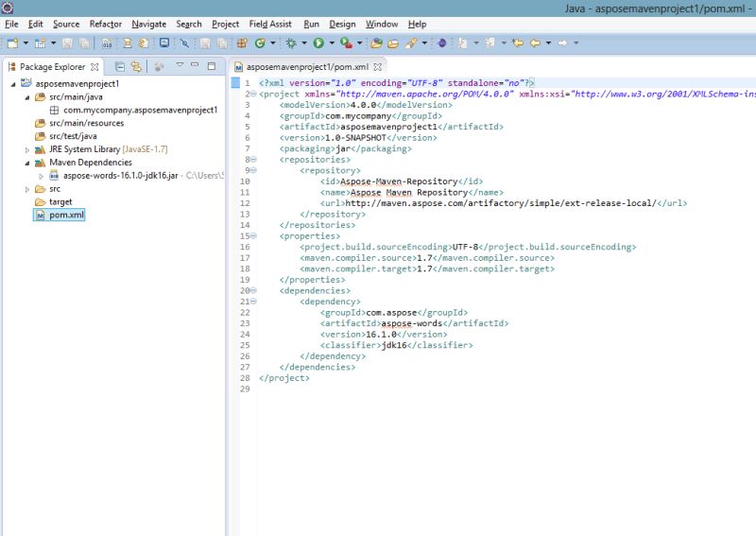Click the Search flashlight toolbar icon
Image resolution: width=756 pixels, height=536 pixels.
pos(411,43)
